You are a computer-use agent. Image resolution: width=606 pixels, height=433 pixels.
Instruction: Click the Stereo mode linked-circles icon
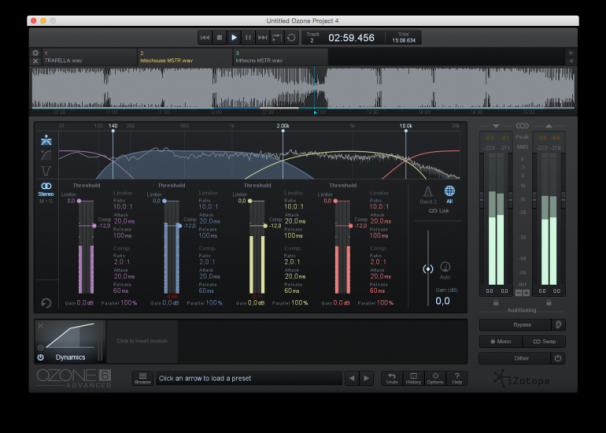pos(45,186)
